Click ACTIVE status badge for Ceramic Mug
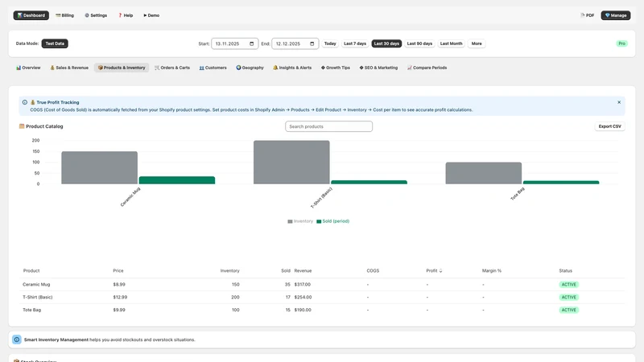Screen dimensions: 644x362 pyautogui.click(x=569, y=285)
